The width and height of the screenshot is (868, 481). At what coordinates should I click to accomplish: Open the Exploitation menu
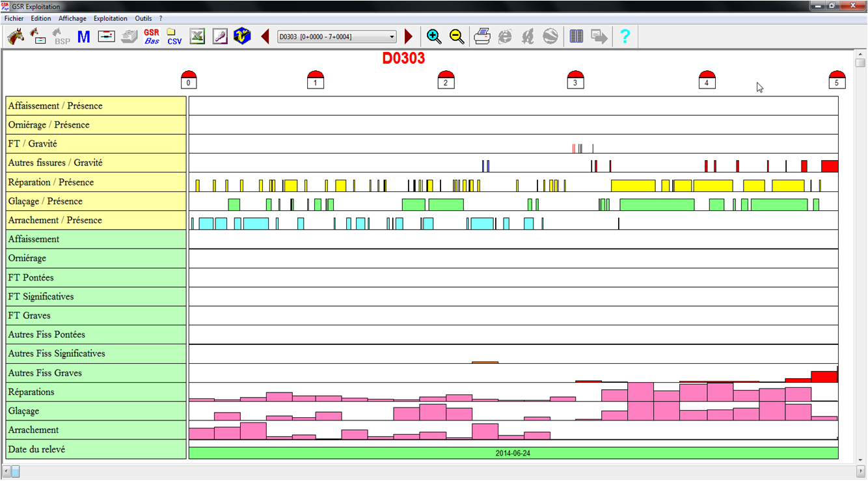coord(110,19)
